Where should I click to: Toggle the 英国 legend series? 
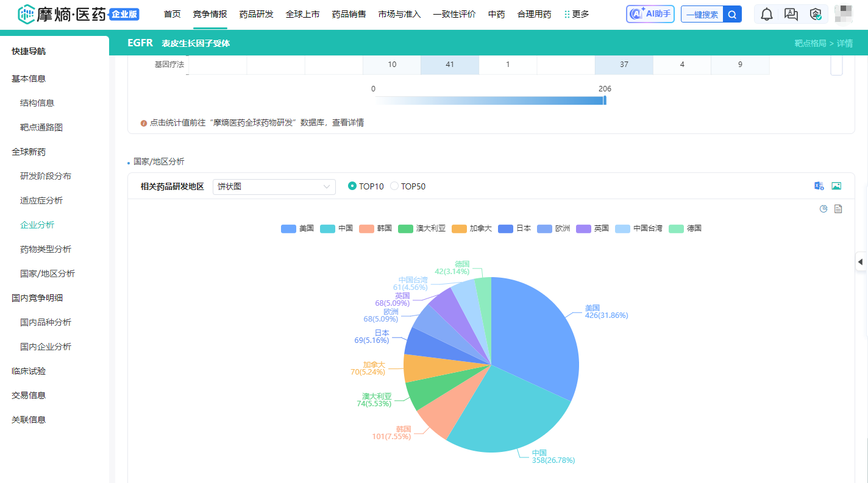click(592, 228)
